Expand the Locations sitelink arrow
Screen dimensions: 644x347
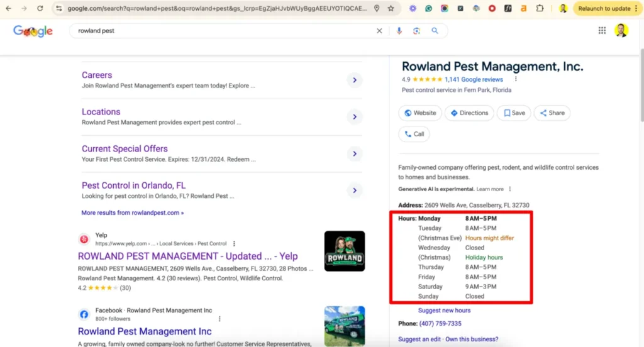(x=355, y=117)
